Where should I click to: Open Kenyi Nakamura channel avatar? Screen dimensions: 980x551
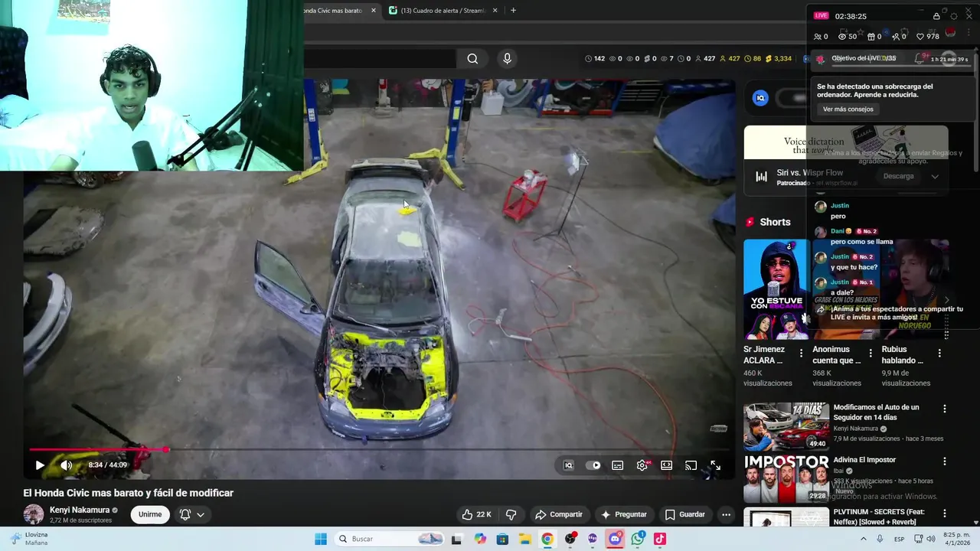click(x=34, y=514)
